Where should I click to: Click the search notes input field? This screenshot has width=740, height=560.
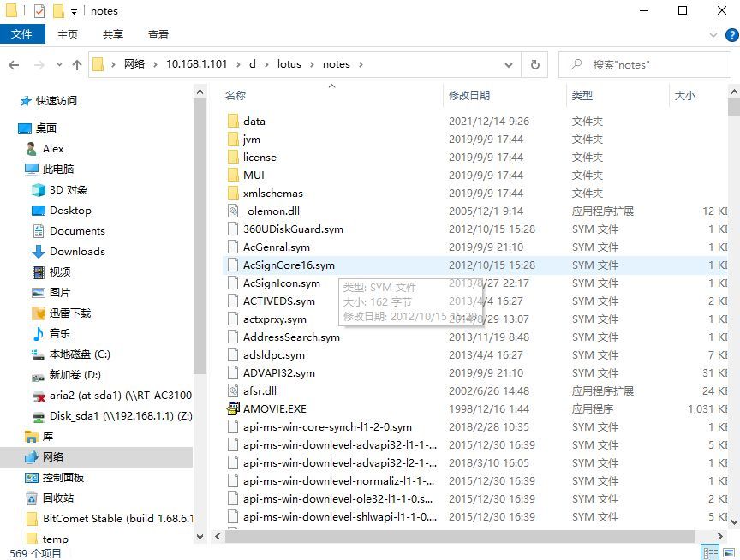click(x=645, y=64)
